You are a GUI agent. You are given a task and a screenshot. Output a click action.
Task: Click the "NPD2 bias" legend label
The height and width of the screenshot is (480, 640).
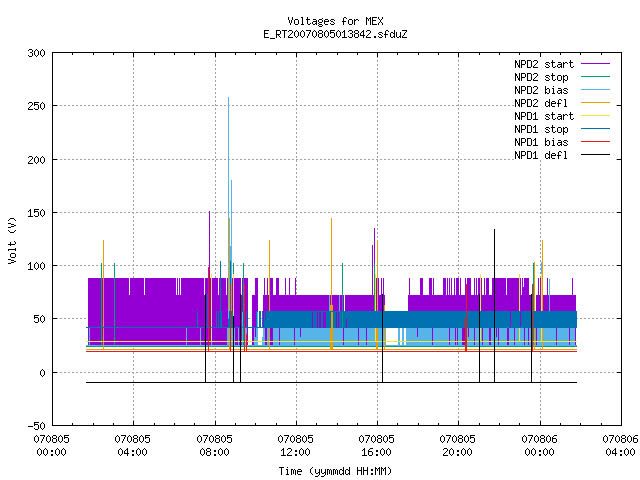click(x=541, y=90)
